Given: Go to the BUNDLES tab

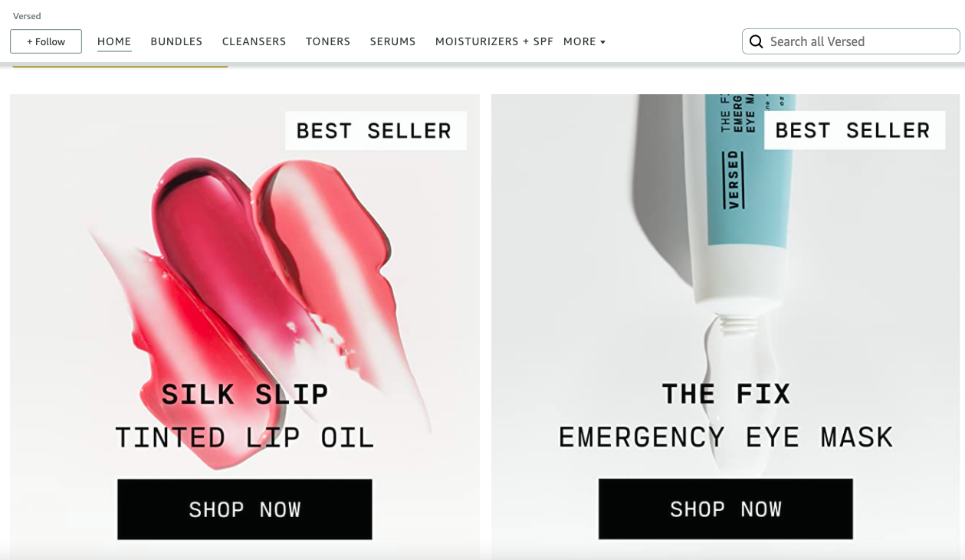Looking at the screenshot, I should 176,41.
